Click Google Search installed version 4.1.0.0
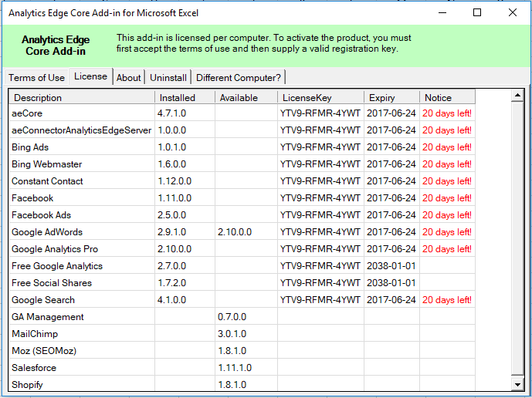The height and width of the screenshot is (398, 532). click(185, 300)
